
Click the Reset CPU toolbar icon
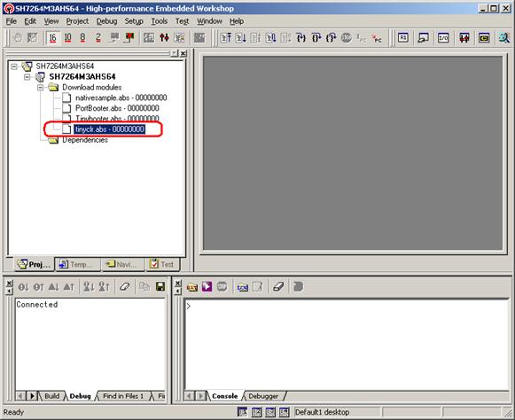coord(226,38)
